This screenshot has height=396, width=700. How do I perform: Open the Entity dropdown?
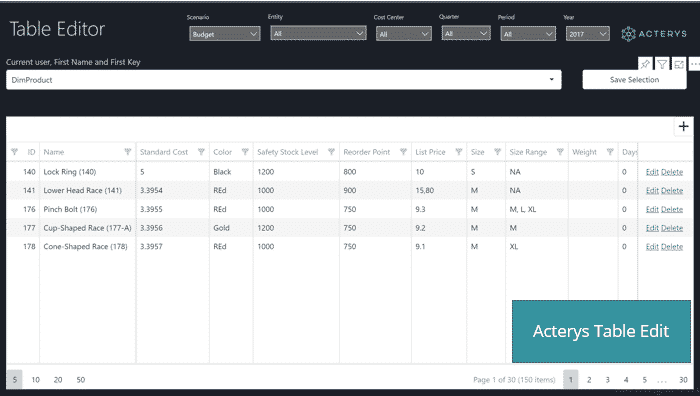pos(318,33)
